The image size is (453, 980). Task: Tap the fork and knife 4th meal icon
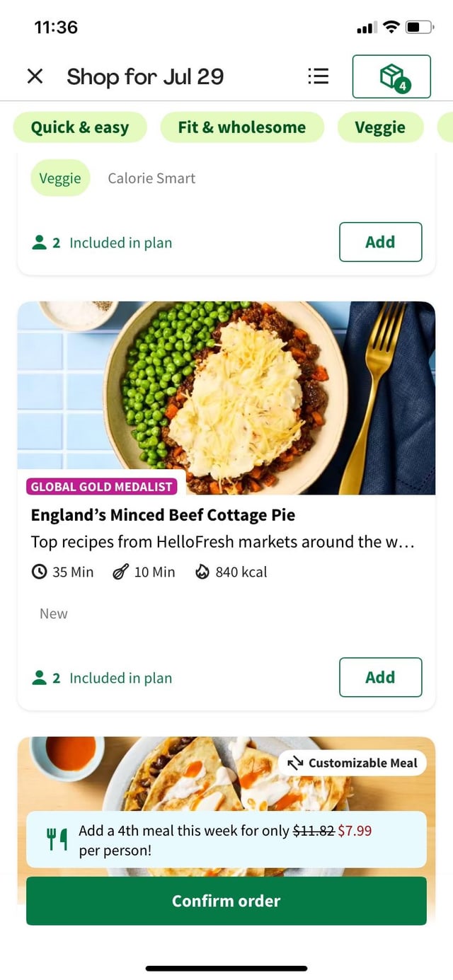pyautogui.click(x=57, y=839)
